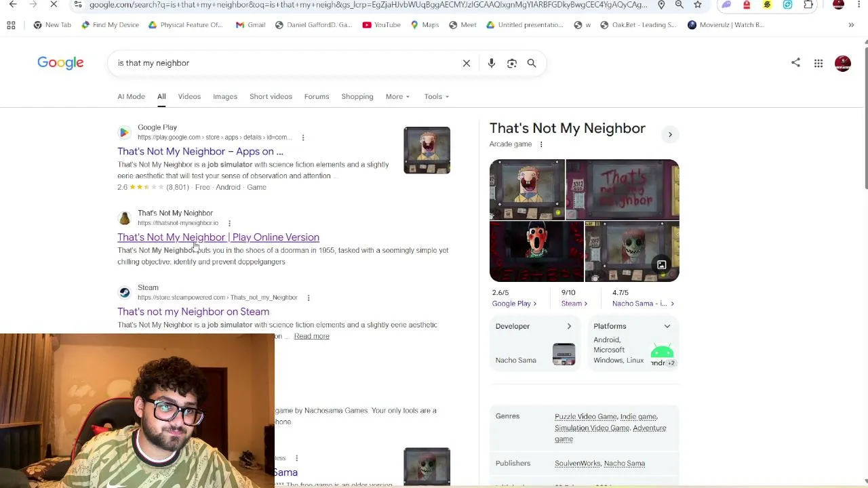Open the Movierulz bookmark
Viewport: 868px width, 488px height.
[726, 25]
